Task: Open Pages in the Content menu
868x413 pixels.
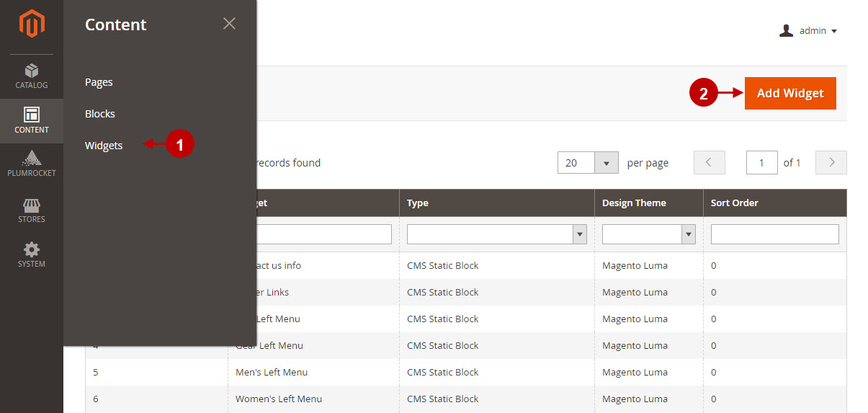Action: [99, 82]
